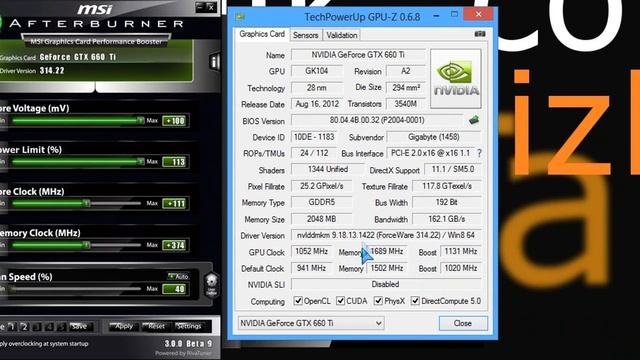Toggle the PhysX checkbox
The height and width of the screenshot is (360, 640).
tap(378, 301)
